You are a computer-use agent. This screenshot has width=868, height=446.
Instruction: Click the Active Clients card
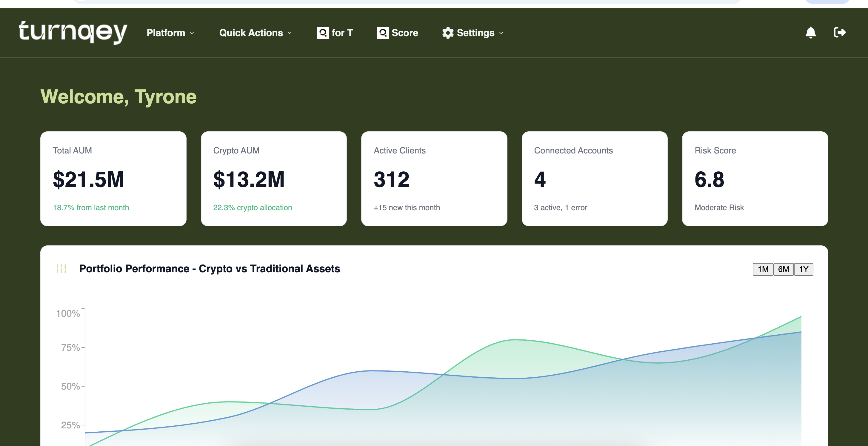[x=434, y=179]
